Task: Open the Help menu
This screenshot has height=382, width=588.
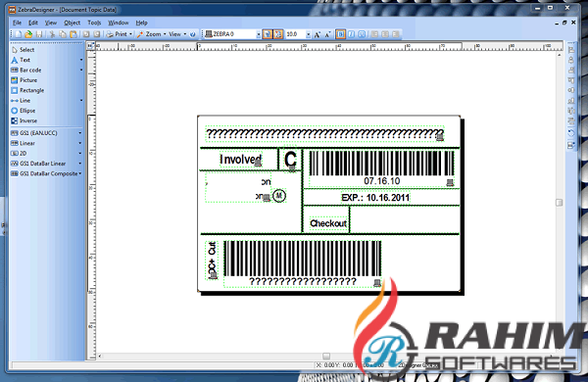Action: (141, 23)
